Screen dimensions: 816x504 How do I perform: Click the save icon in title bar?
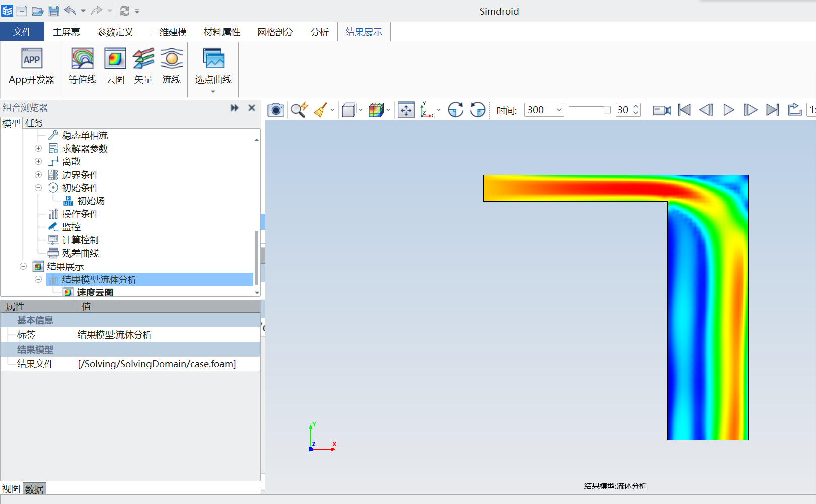pyautogui.click(x=54, y=11)
